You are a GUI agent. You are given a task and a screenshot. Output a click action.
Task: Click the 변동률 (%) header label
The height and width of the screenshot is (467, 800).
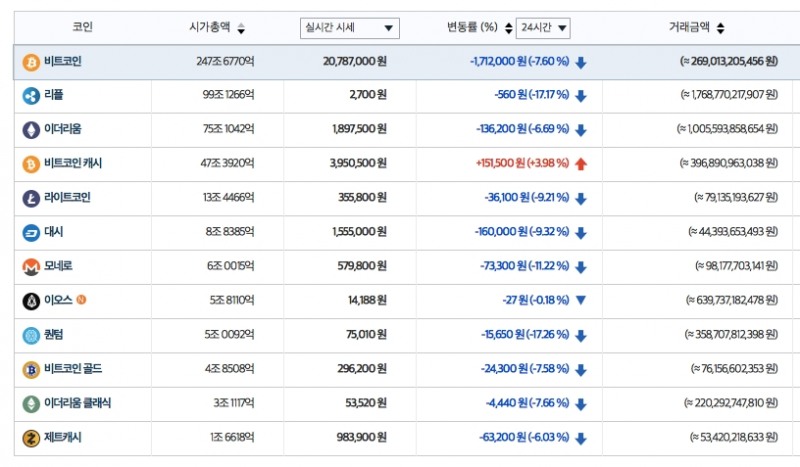tap(472, 27)
